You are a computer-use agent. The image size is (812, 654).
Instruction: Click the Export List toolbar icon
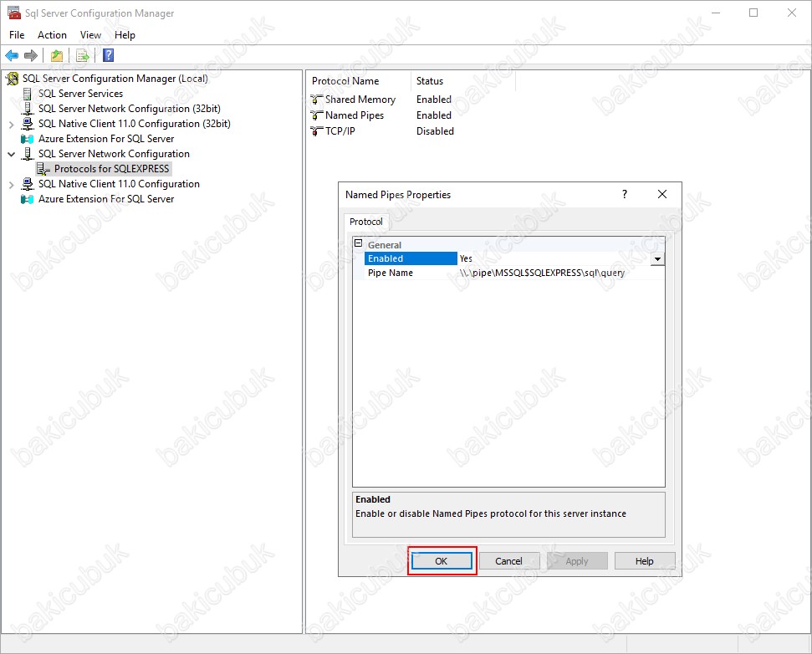point(82,55)
